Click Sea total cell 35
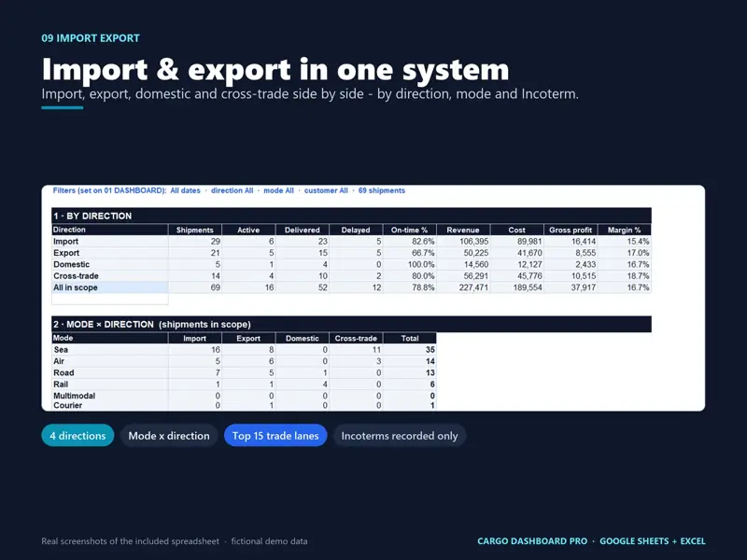The height and width of the screenshot is (560, 747). click(x=409, y=349)
